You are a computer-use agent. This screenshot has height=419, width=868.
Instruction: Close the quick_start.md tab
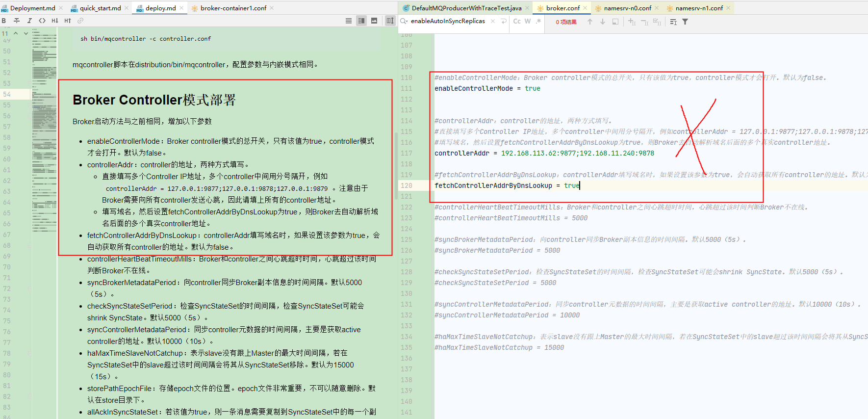[127, 8]
